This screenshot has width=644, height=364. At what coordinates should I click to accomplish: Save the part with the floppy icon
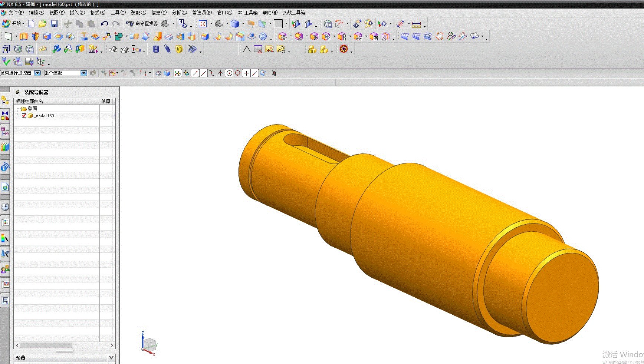54,24
